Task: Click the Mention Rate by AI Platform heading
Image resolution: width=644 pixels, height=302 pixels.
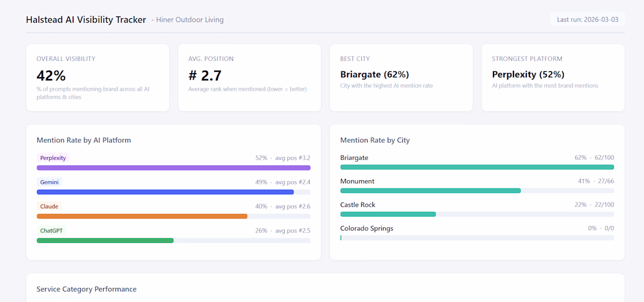Action: click(x=84, y=140)
